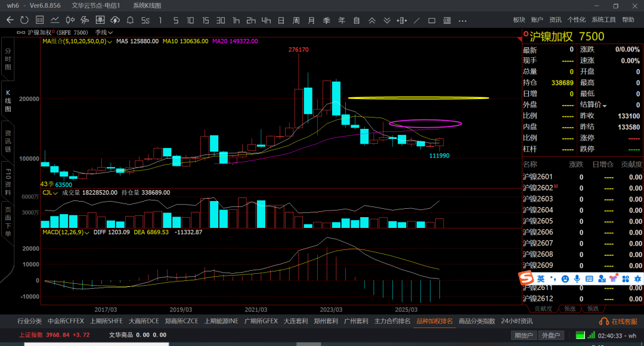
Task: Switch to the time-sharing line chart icon
Action: 54,20
